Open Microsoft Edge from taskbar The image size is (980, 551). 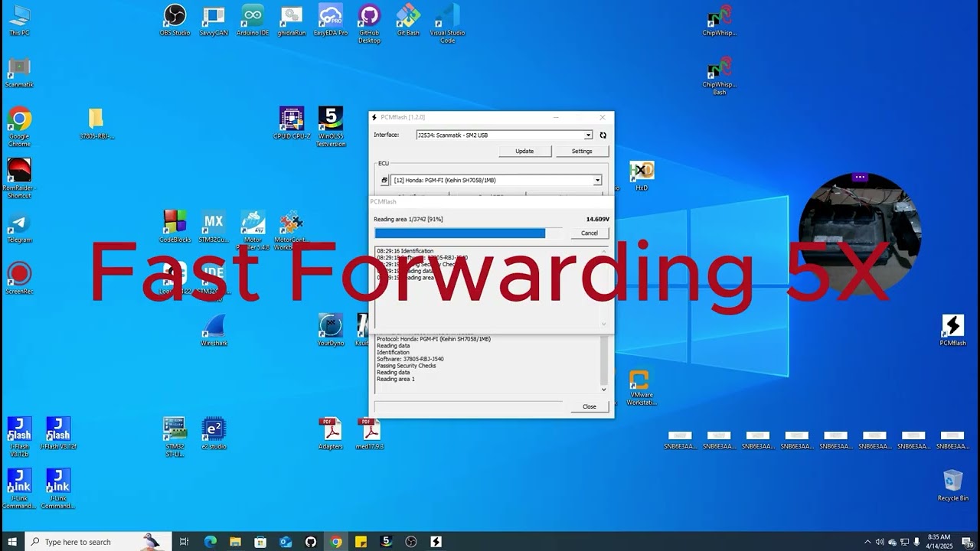pos(211,542)
